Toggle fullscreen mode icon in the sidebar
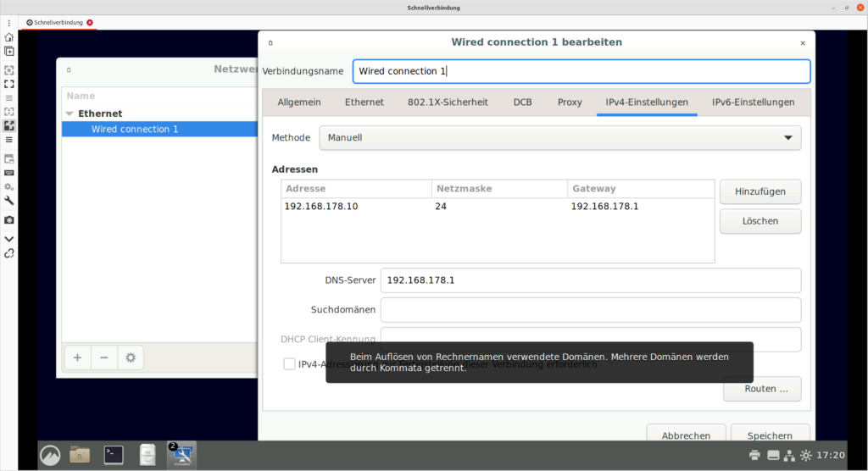 click(8, 84)
